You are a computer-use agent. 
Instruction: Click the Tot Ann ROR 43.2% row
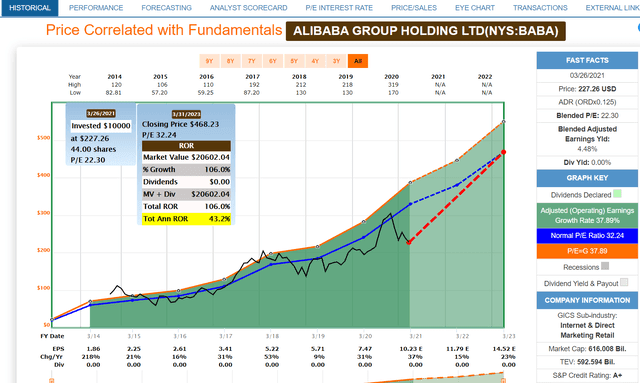[x=186, y=219]
